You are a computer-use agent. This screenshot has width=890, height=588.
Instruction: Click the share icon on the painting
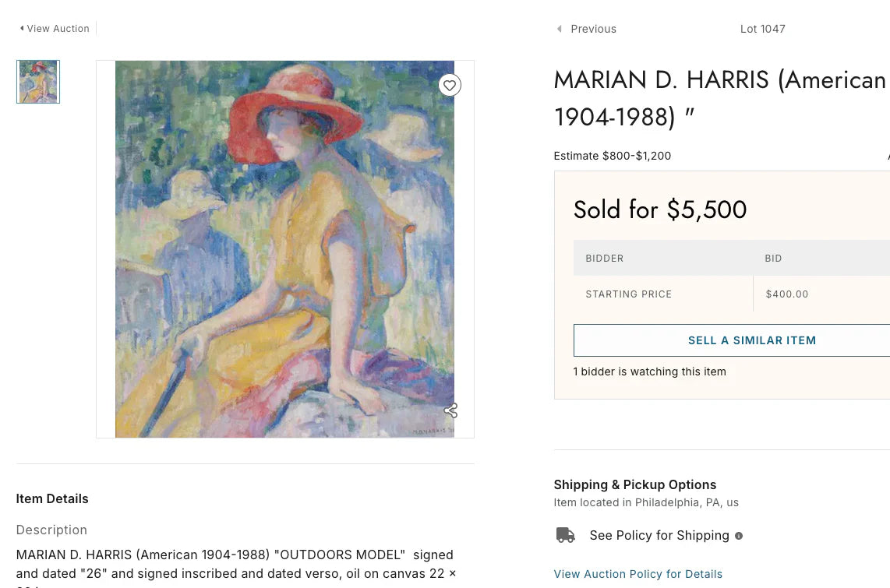click(450, 410)
